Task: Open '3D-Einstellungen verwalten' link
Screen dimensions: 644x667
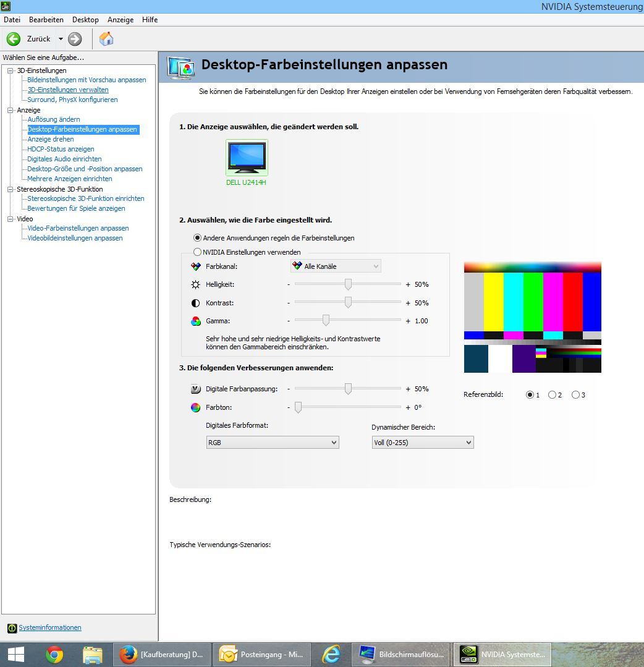Action: tap(68, 90)
